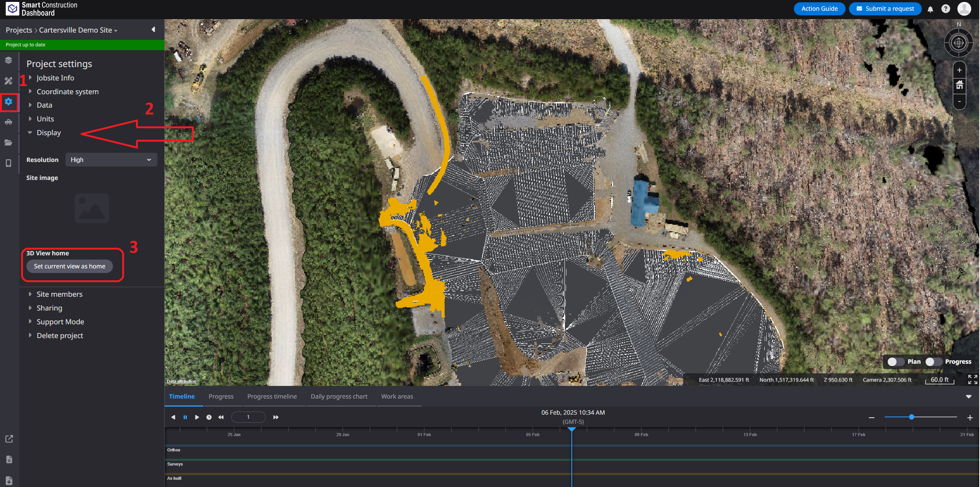
Task: Toggle the Progress switch
Action: click(x=934, y=362)
